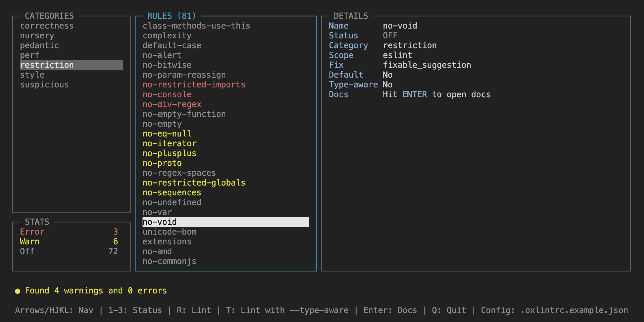Select the correctness category
The height and width of the screenshot is (322, 644).
pyautogui.click(x=47, y=26)
